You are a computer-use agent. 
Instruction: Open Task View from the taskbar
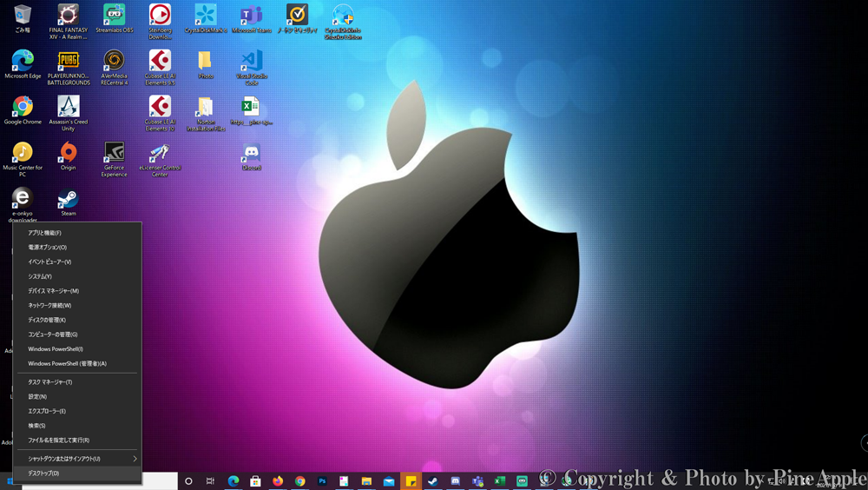point(210,481)
